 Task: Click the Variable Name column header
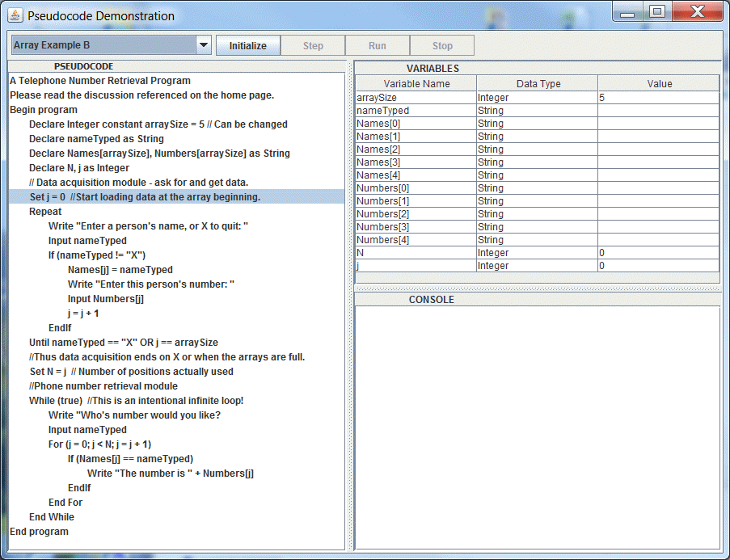click(416, 83)
